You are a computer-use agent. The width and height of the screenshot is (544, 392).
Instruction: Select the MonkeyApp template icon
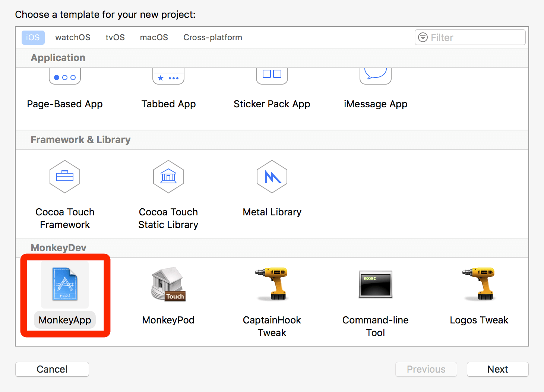point(65,284)
